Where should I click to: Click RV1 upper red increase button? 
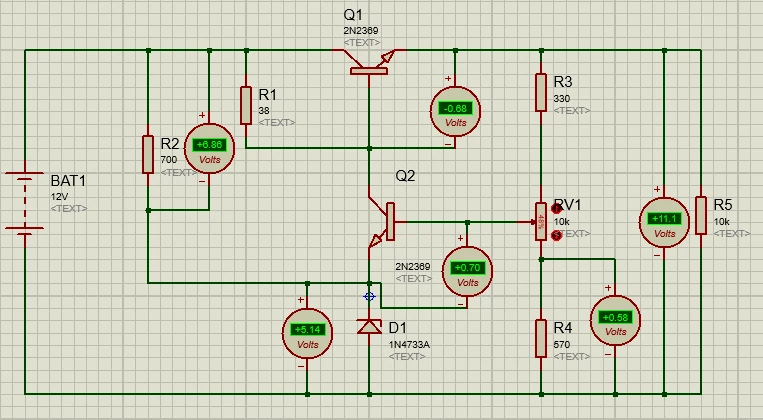tap(557, 209)
